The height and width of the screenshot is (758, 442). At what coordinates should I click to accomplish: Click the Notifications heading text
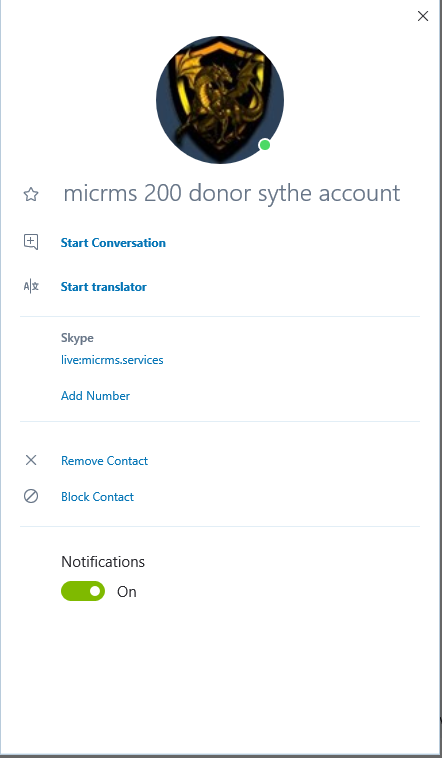[103, 562]
